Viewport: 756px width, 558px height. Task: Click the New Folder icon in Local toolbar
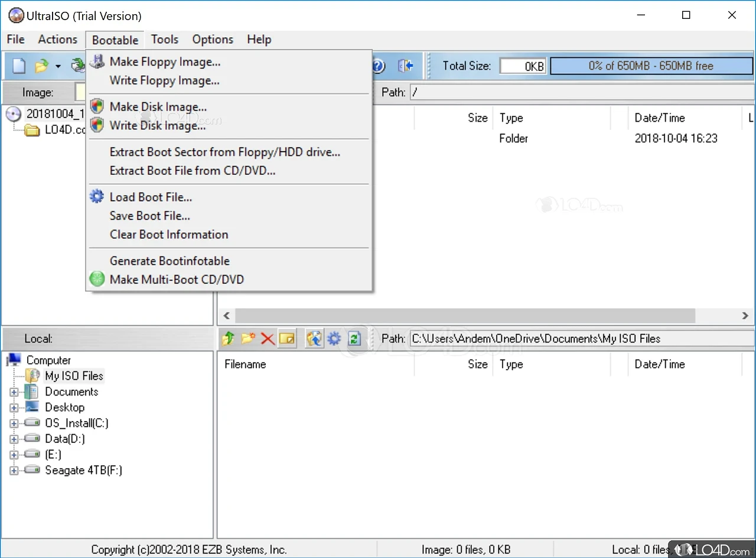pyautogui.click(x=248, y=338)
